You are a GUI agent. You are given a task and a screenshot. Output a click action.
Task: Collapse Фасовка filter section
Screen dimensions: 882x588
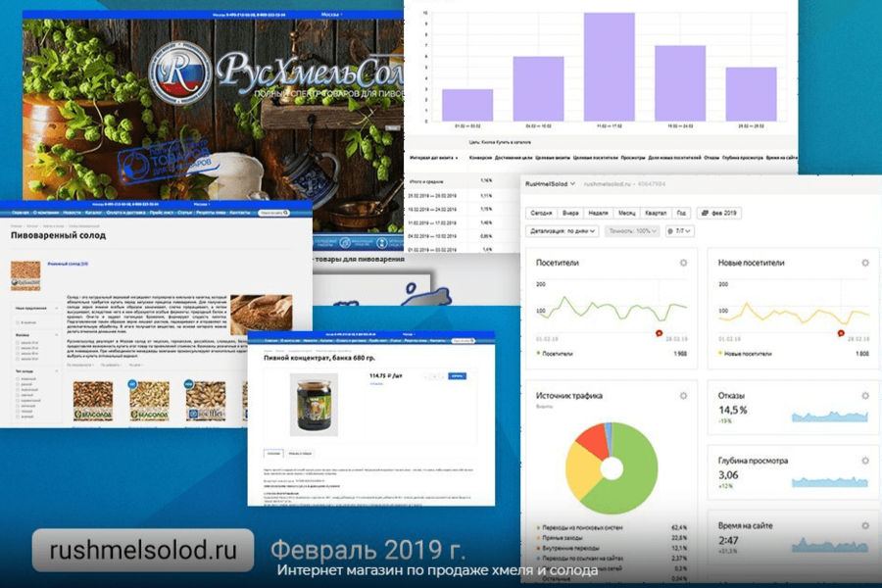pyautogui.click(x=56, y=335)
